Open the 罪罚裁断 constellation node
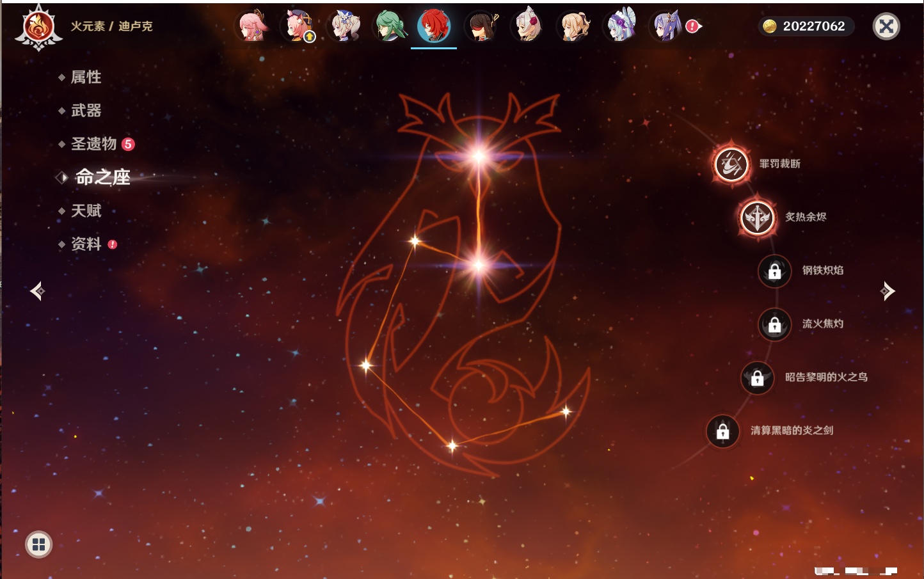924x579 pixels. tap(731, 164)
